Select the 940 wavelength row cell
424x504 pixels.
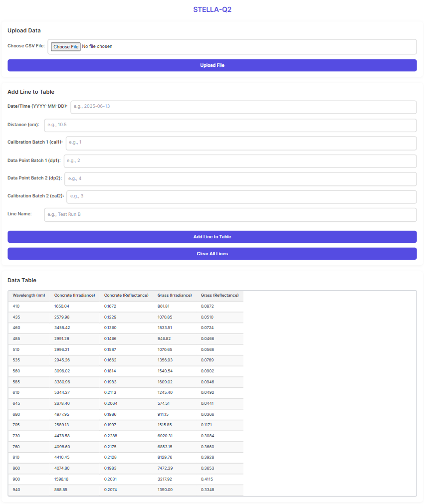point(16,491)
